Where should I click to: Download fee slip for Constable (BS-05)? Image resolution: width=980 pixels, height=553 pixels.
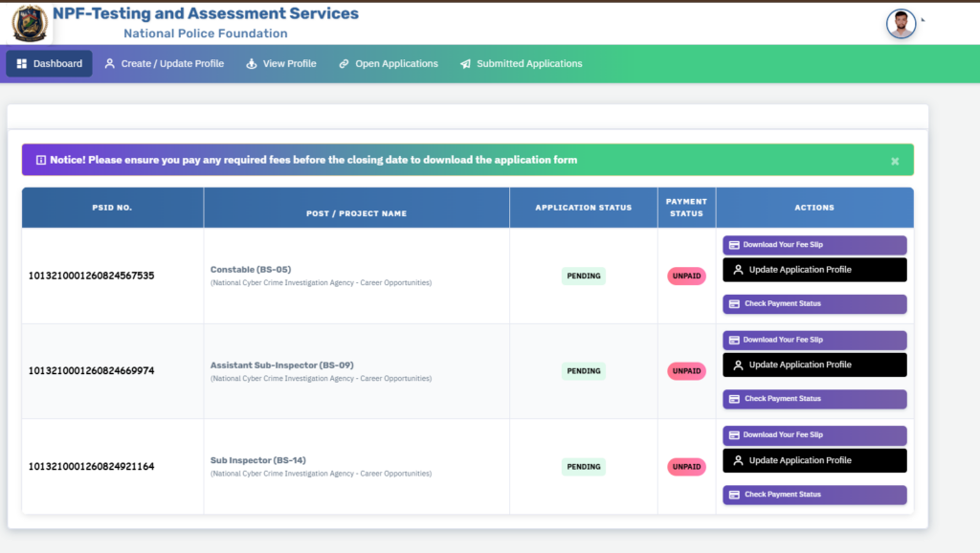point(814,245)
